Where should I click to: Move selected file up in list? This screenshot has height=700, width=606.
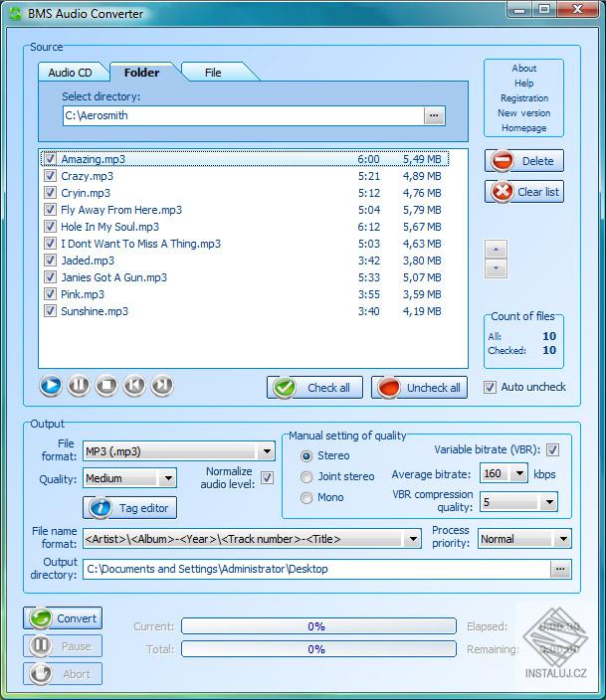[497, 250]
